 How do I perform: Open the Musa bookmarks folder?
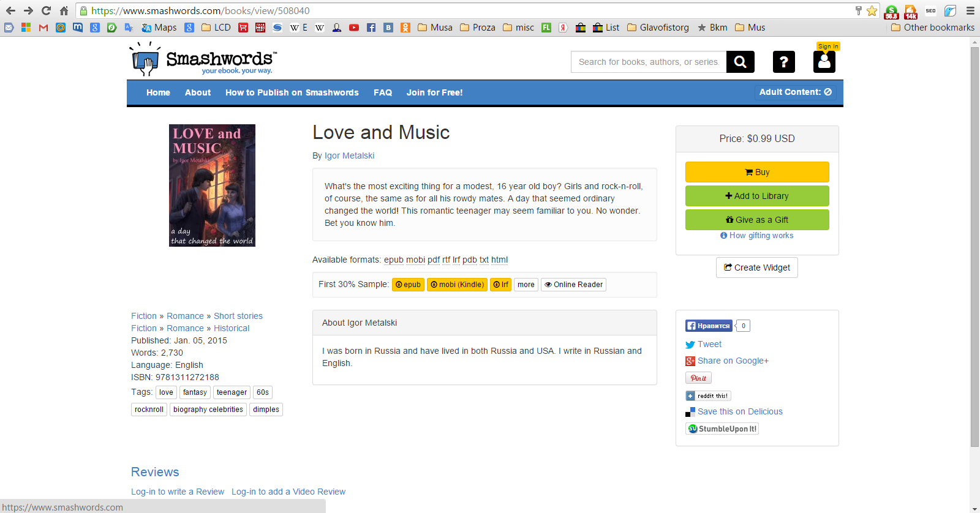(x=435, y=28)
